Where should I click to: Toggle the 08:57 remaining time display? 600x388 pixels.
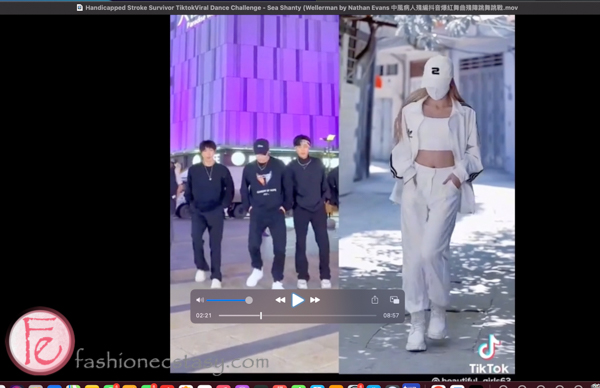click(391, 316)
